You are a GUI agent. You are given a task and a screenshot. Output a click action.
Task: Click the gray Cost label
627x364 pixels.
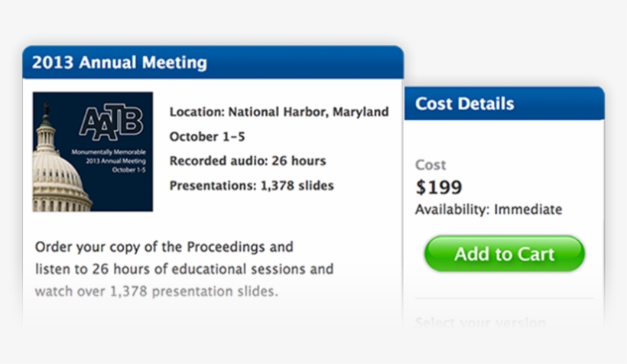(x=430, y=164)
